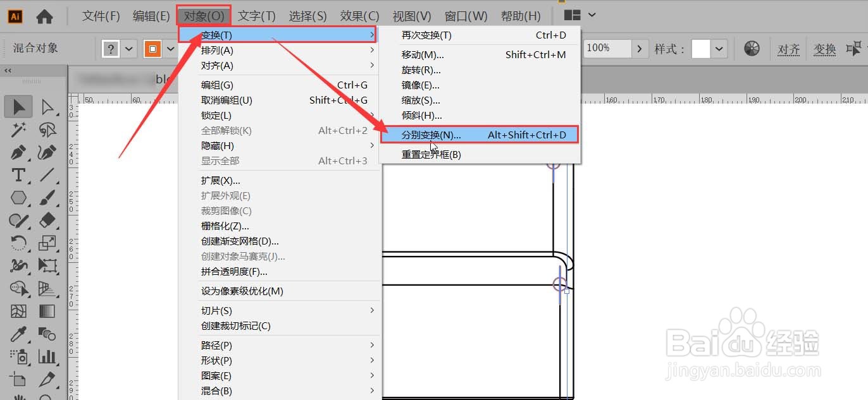Click the orange stroke color swatch
The image size is (868, 400).
click(152, 48)
